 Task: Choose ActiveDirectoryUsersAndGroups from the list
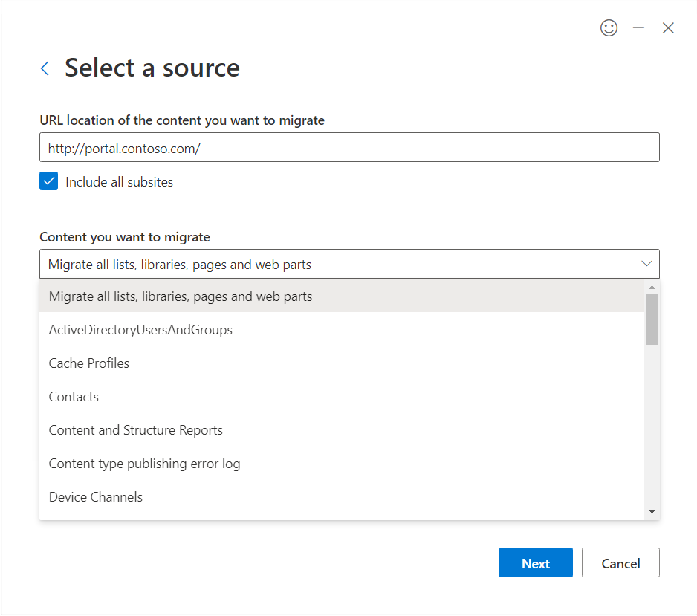[140, 330]
